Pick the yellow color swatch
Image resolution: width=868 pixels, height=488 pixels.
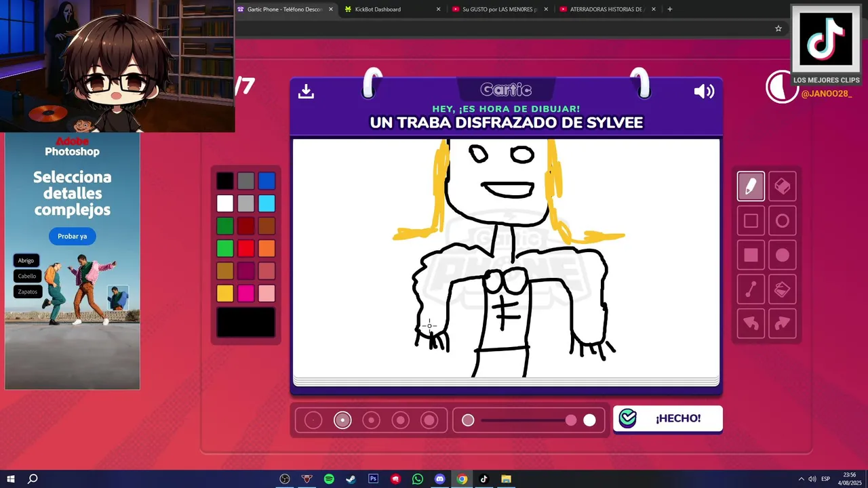225,293
